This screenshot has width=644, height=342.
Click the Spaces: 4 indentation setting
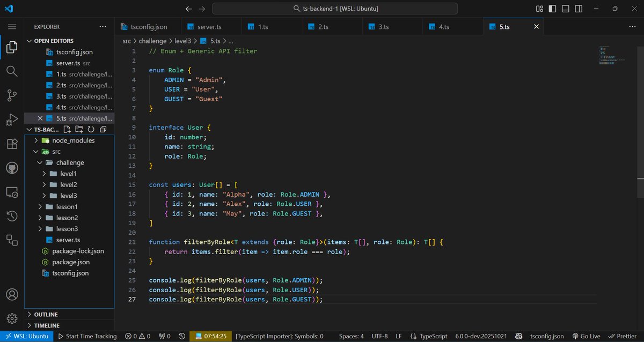point(352,336)
